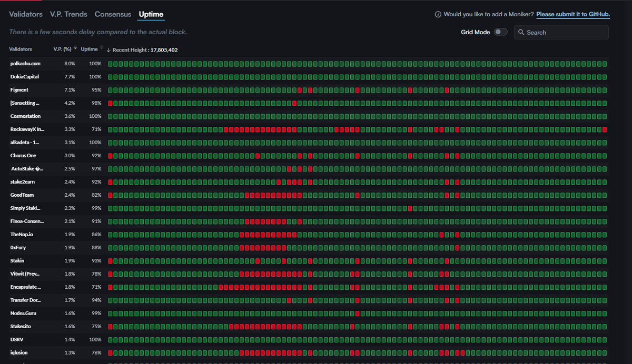This screenshot has height=364, width=632.
Task: Click the first red block in the [Sunsetting row
Action: [x=111, y=103]
